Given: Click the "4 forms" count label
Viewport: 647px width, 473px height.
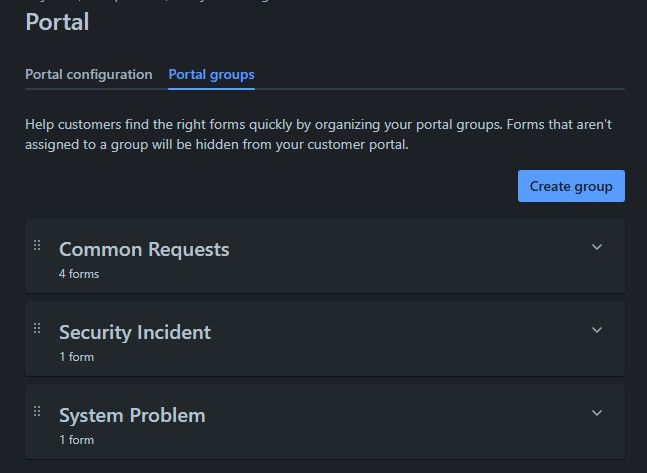Looking at the screenshot, I should pyautogui.click(x=79, y=274).
